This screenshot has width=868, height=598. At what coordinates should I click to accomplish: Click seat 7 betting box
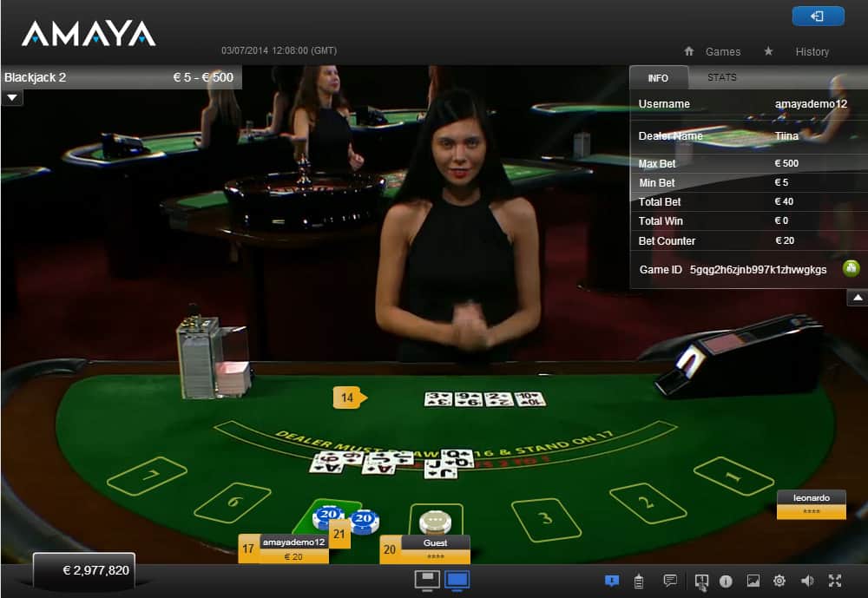[147, 476]
